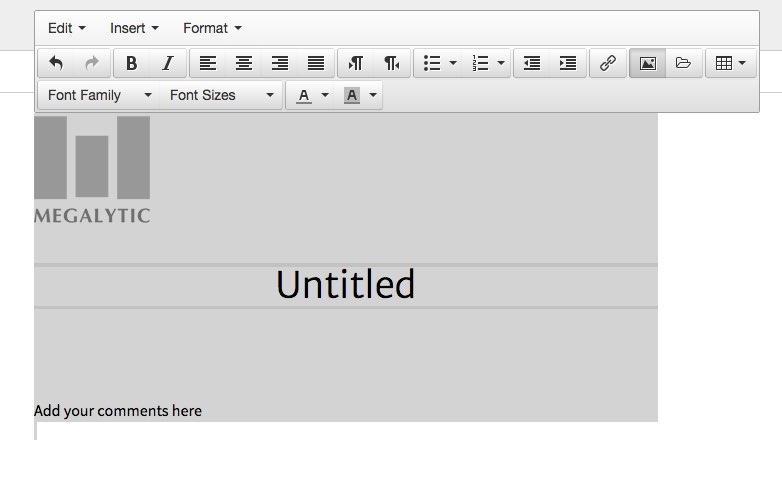Click the Untitled report title text
The height and width of the screenshot is (477, 782).
coord(345,285)
